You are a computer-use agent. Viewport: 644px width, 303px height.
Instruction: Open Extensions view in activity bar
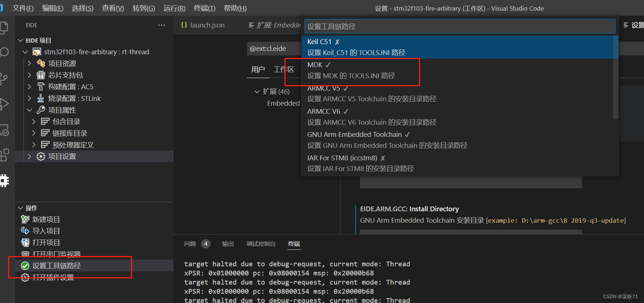pyautogui.click(x=4, y=155)
